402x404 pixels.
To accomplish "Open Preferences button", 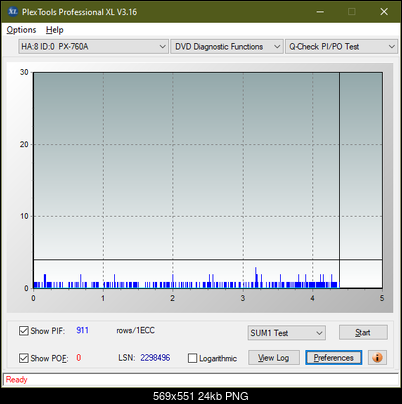I will (333, 358).
